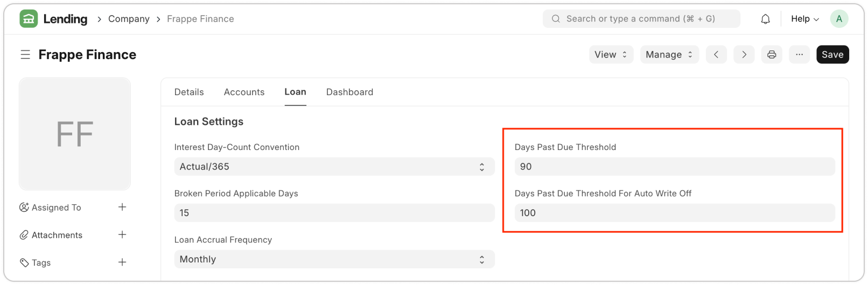
Task: Switch to the Dashboard tab
Action: coord(349,92)
